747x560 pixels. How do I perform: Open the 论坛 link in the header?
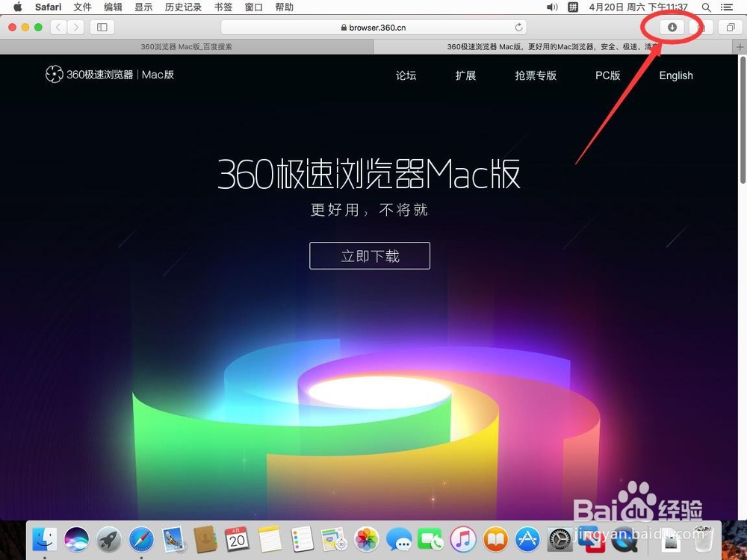[406, 75]
